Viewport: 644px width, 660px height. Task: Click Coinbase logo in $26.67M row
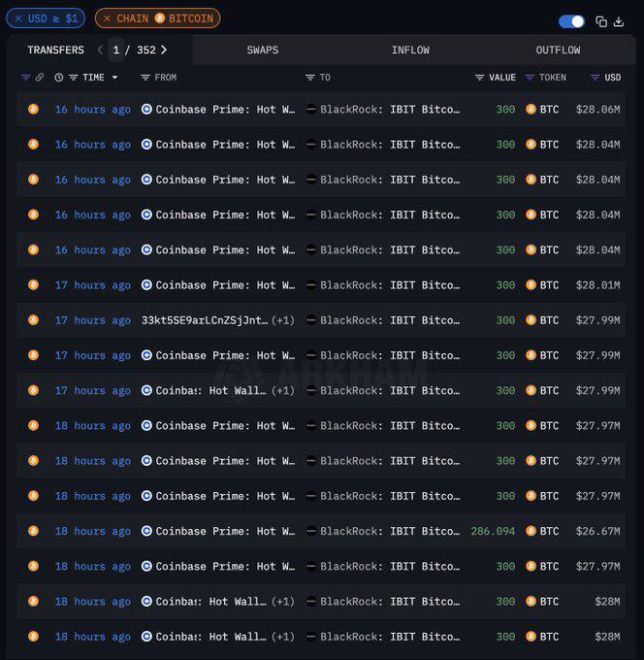pos(146,531)
